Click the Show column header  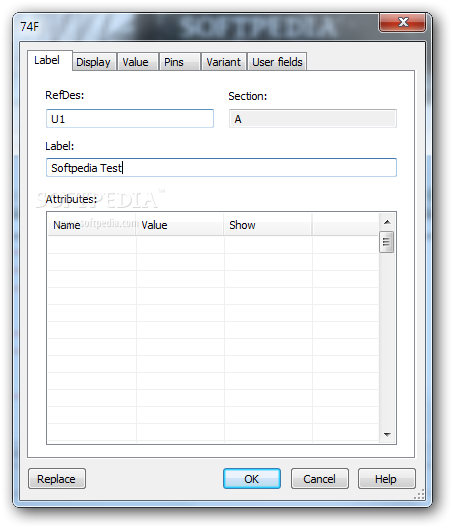click(268, 225)
